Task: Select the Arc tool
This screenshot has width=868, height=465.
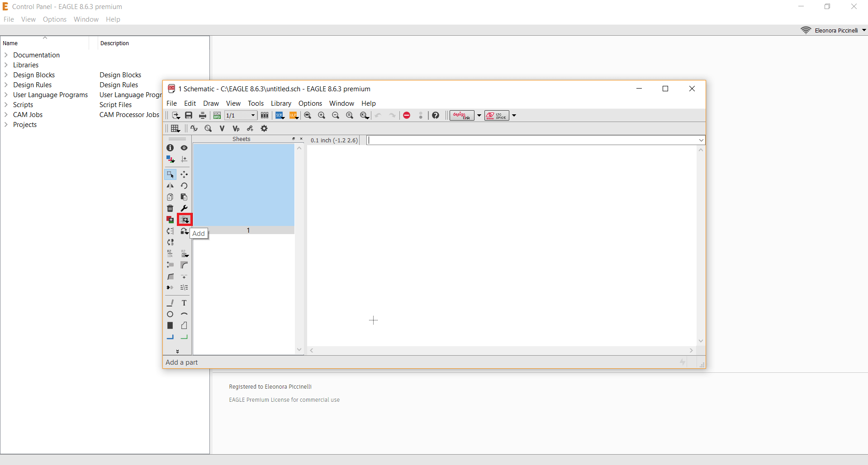Action: [184, 314]
